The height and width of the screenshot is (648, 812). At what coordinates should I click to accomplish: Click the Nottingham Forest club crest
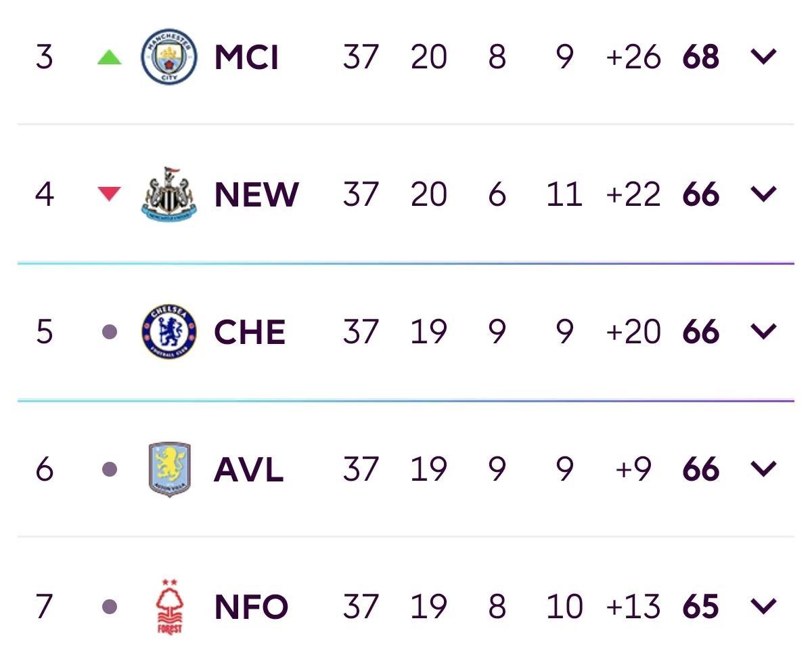169,606
